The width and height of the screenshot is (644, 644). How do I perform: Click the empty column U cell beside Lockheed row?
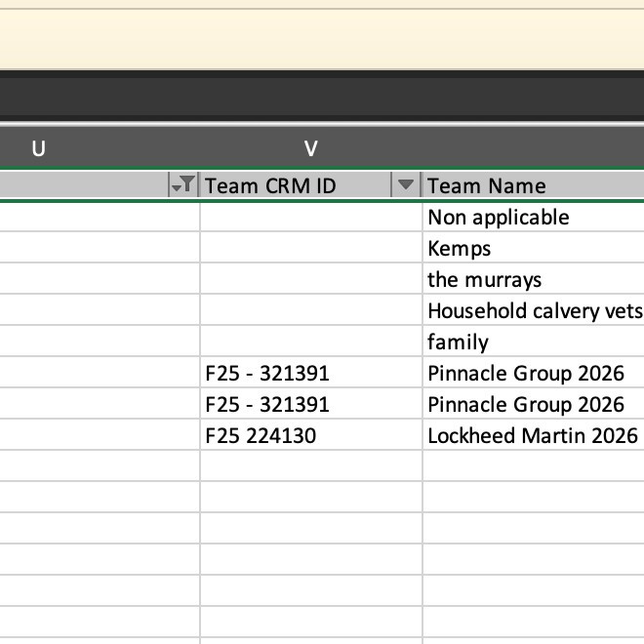98,435
